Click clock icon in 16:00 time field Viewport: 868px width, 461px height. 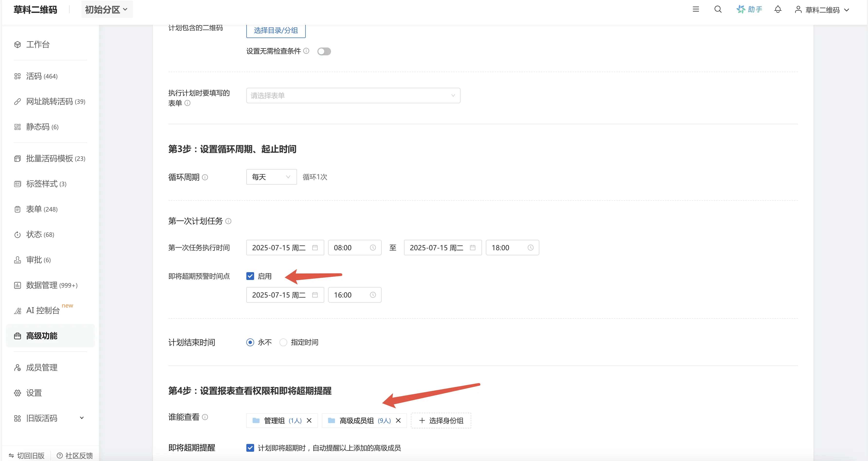tap(373, 295)
